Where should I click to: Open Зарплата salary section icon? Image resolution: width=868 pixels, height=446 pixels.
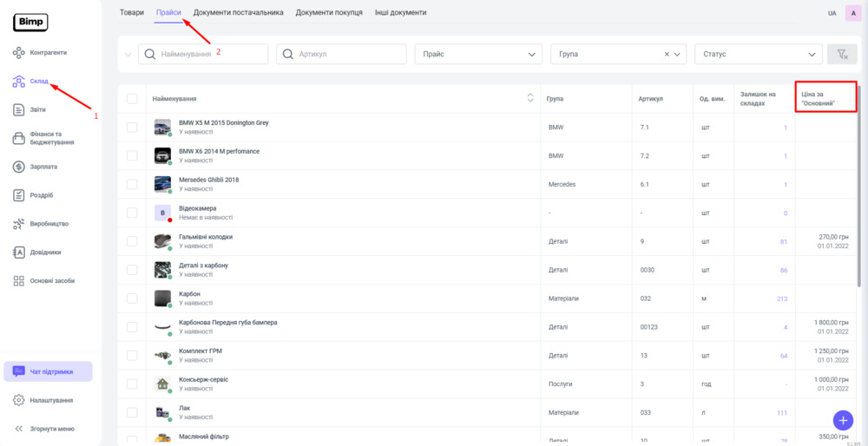(18, 167)
